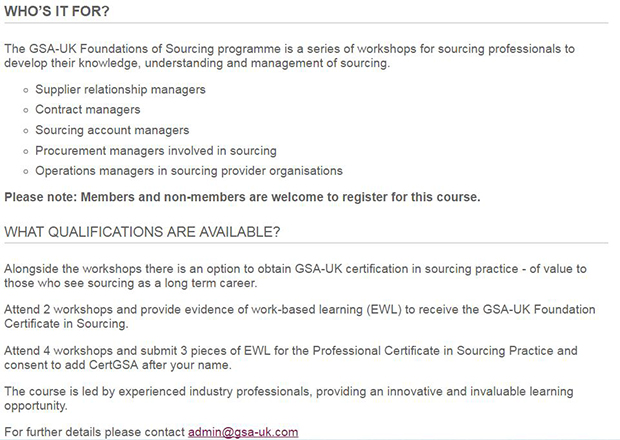
Task: Click the bullet marker beside "Contract managers"
Action: [24, 110]
